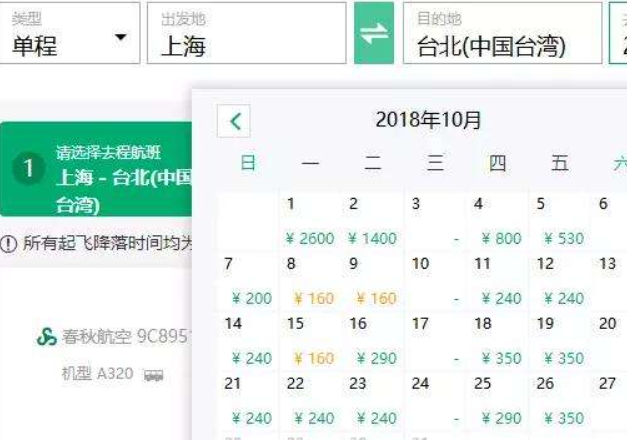Screen dimensions: 627x440
Task: Click Wednesday column header 三
Action: 435,163
